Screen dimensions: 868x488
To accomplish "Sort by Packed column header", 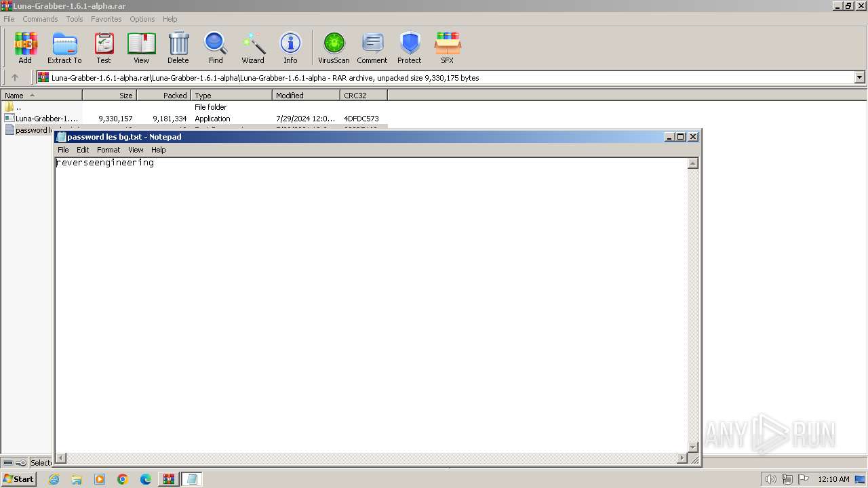I will (164, 96).
